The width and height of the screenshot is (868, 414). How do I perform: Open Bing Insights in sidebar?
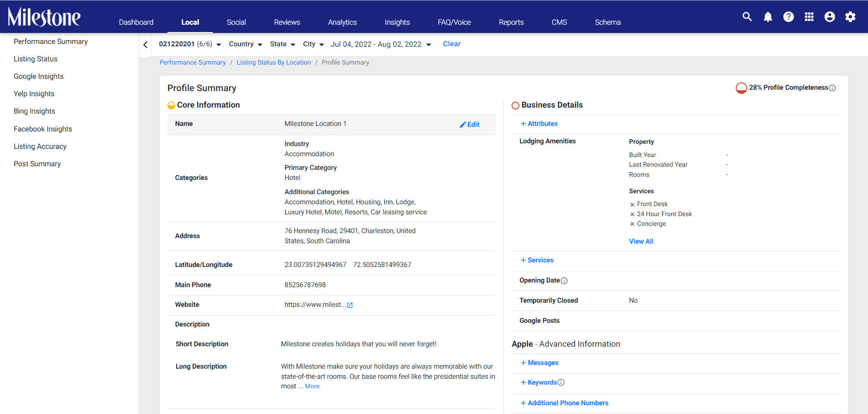(x=34, y=111)
